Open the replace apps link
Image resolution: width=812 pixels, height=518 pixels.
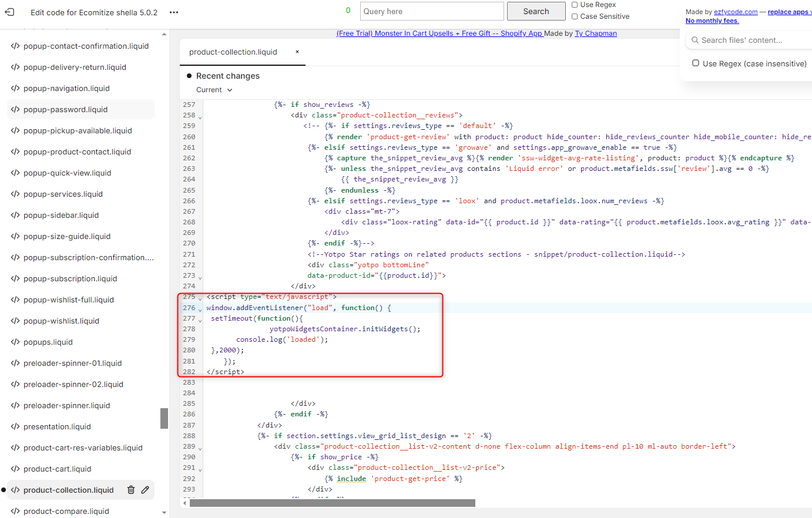pyautogui.click(x=789, y=12)
